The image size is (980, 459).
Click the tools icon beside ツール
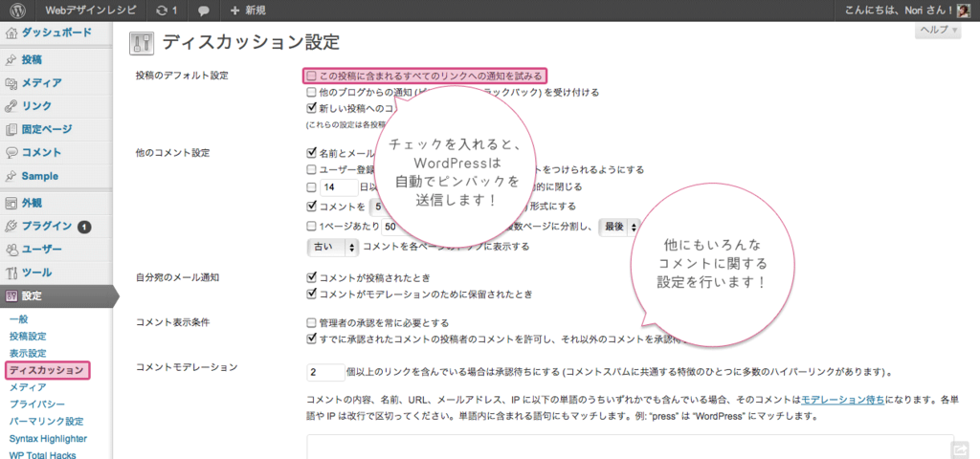point(11,273)
